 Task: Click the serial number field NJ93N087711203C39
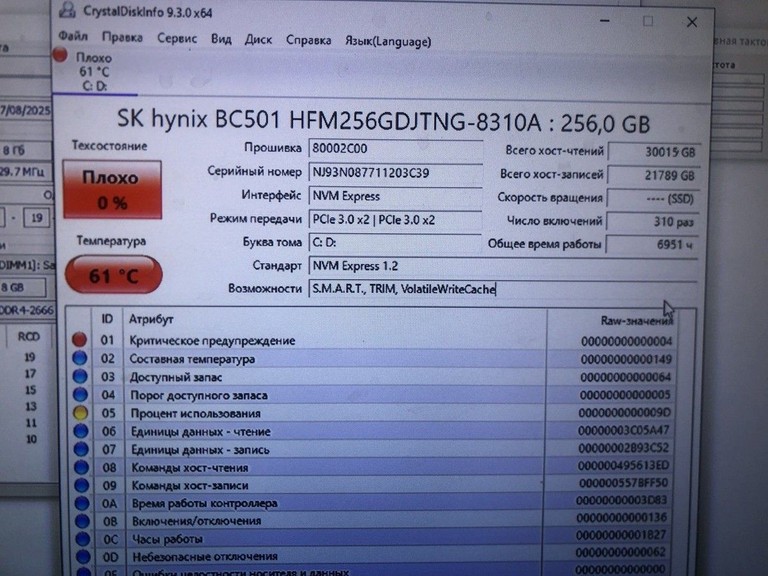pos(395,173)
